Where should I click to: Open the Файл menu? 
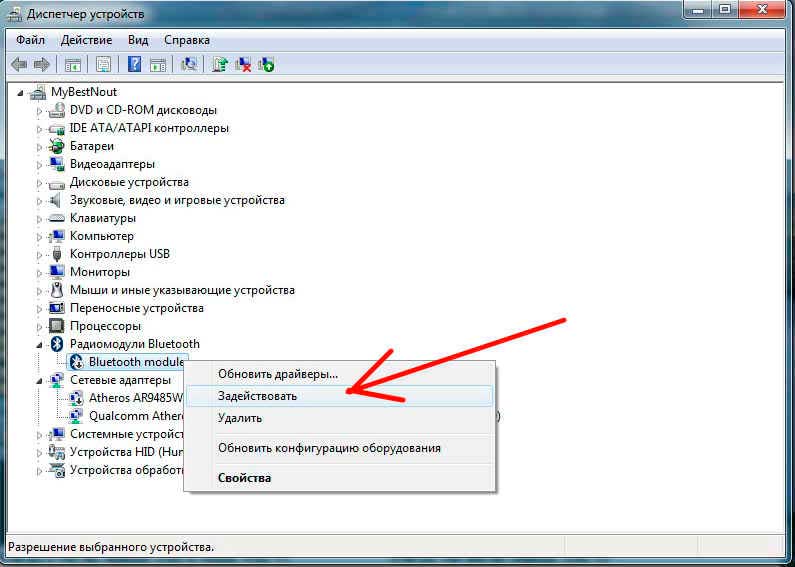pos(30,40)
